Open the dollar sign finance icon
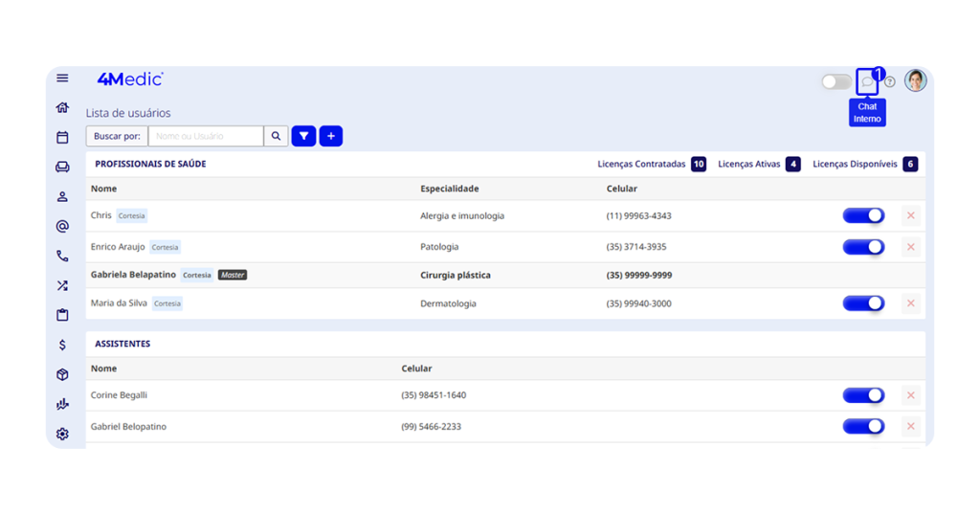Screen dimensions: 980x515 point(62,345)
